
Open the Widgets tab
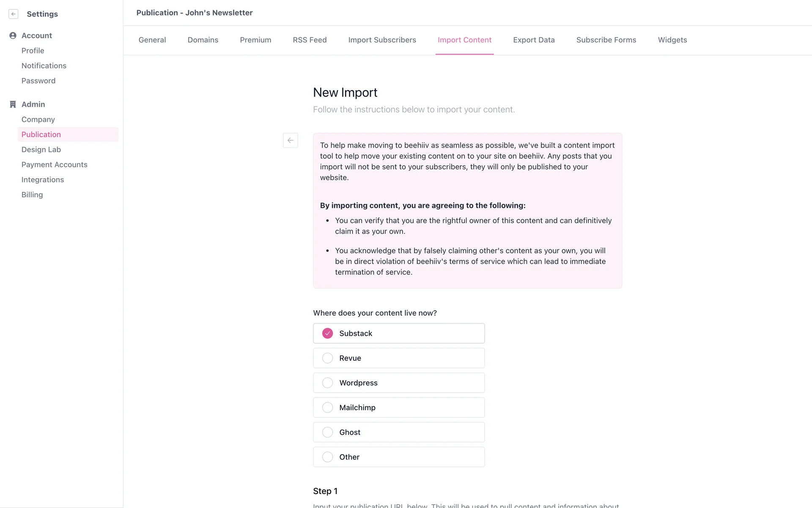(672, 40)
